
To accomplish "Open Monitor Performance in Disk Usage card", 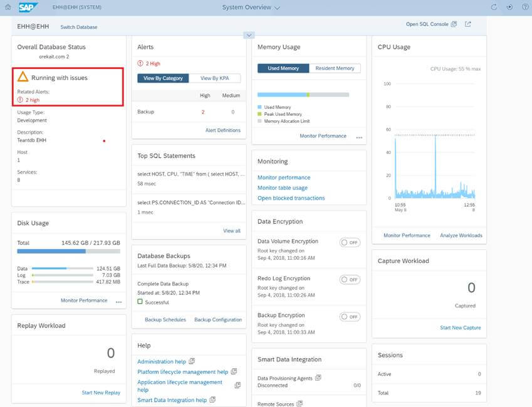I will (x=84, y=301).
